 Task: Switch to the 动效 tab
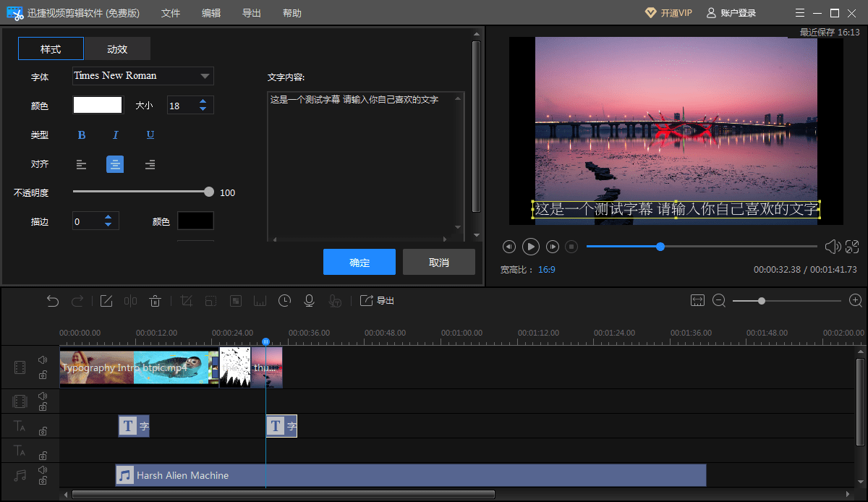(116, 48)
